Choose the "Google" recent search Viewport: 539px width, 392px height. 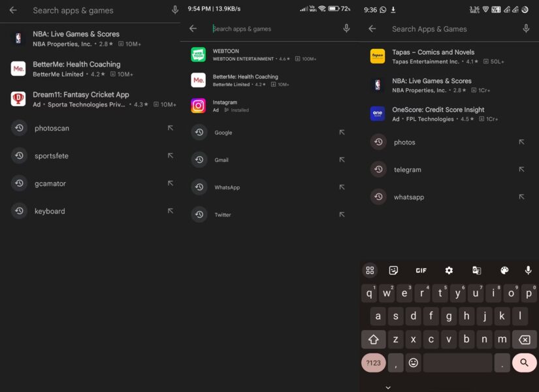(269, 133)
